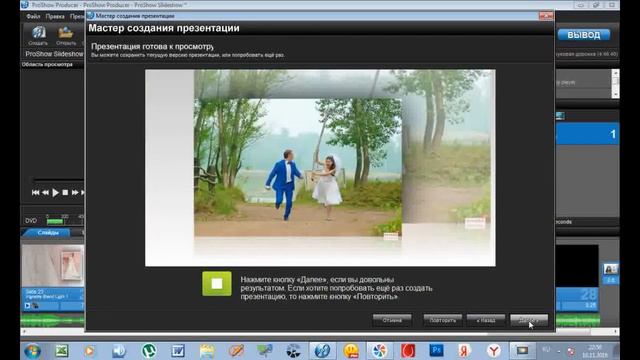Open the Yandex Я taskbar icon
Image resolution: width=640 pixels, height=360 pixels.
click(464, 351)
